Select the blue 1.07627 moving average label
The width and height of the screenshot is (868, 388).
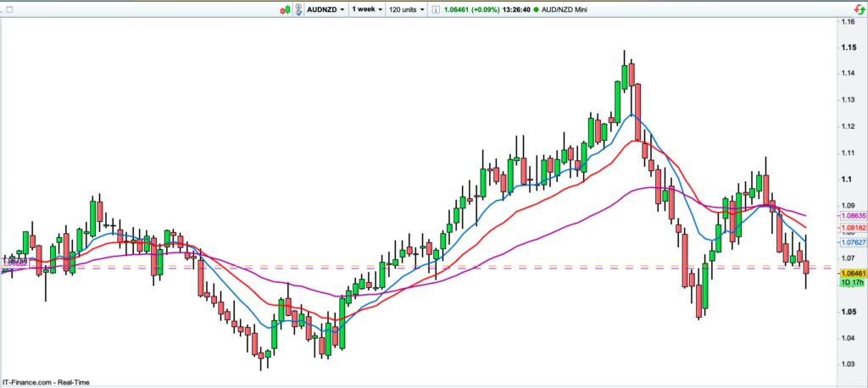pyautogui.click(x=852, y=241)
